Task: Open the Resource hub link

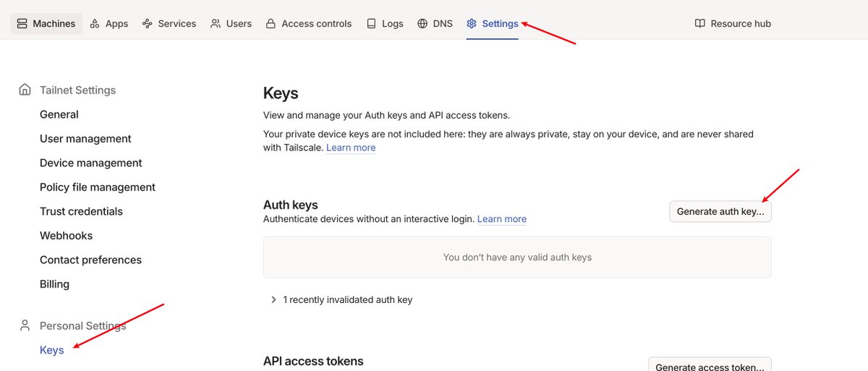Action: point(733,24)
